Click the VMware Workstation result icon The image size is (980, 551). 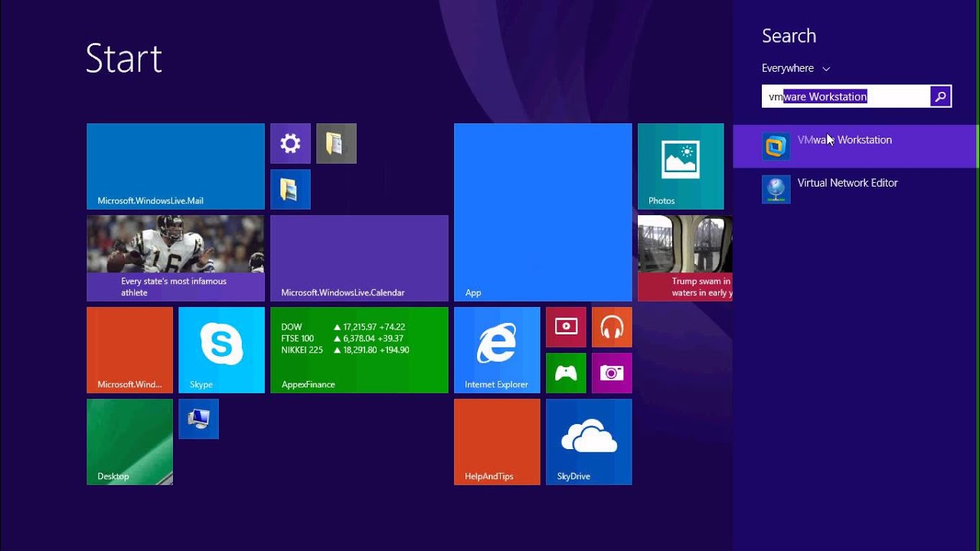pos(776,145)
